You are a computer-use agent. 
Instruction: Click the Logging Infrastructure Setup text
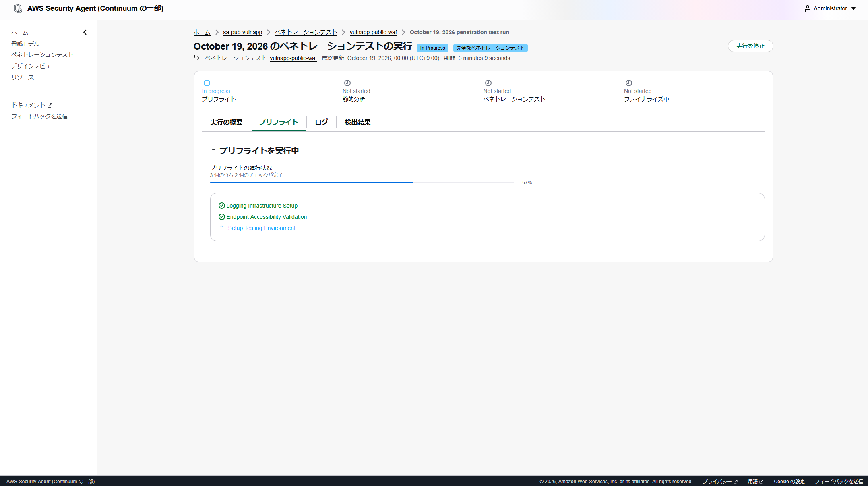tap(262, 206)
